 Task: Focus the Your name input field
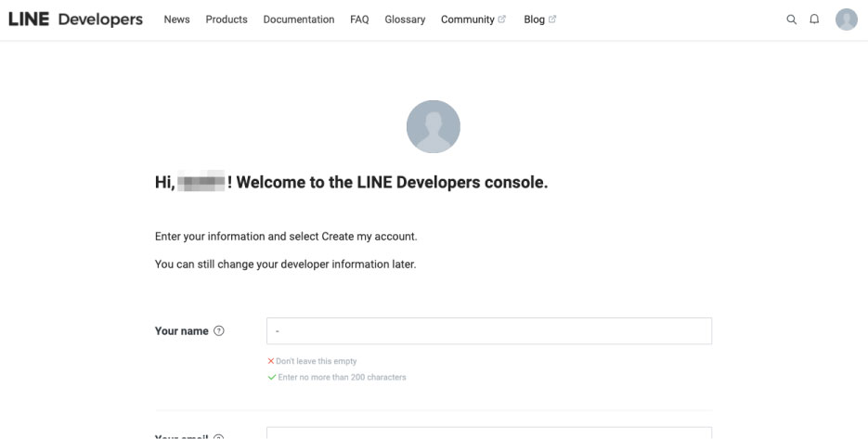(489, 331)
